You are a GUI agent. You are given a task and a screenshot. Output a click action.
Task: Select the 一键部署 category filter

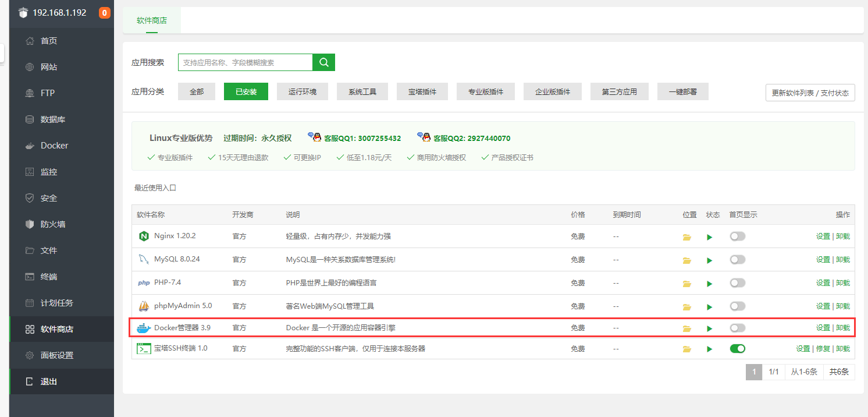coord(683,91)
